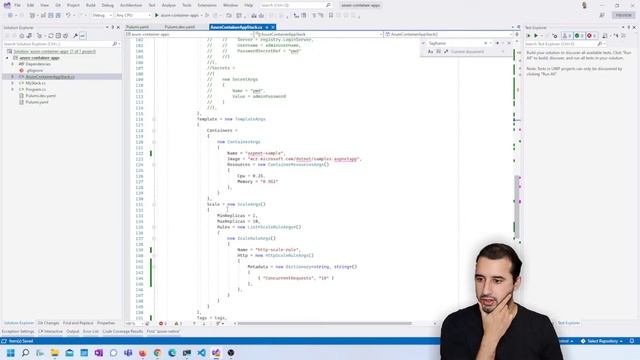Expand the AzureContainerAppStack.cs tree node

point(13,77)
